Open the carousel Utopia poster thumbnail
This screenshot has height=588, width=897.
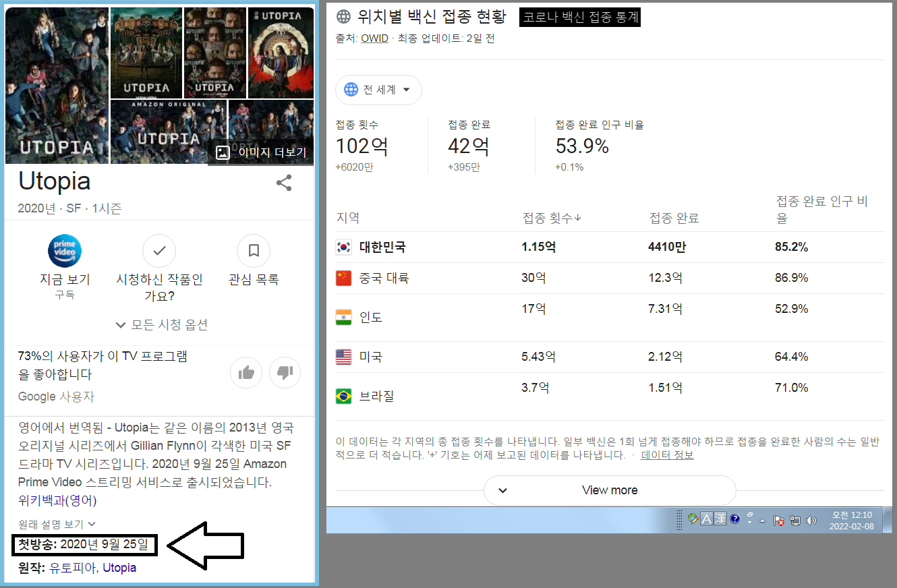(x=146, y=53)
